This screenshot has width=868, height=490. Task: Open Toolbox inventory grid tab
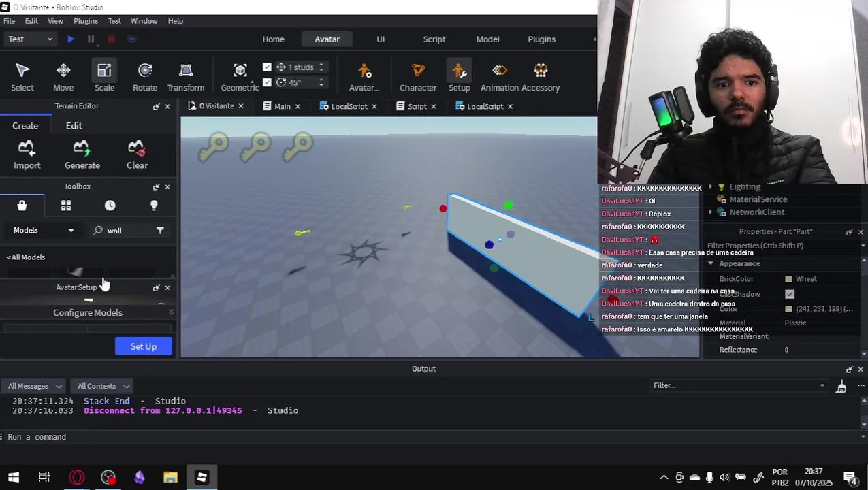[66, 206]
